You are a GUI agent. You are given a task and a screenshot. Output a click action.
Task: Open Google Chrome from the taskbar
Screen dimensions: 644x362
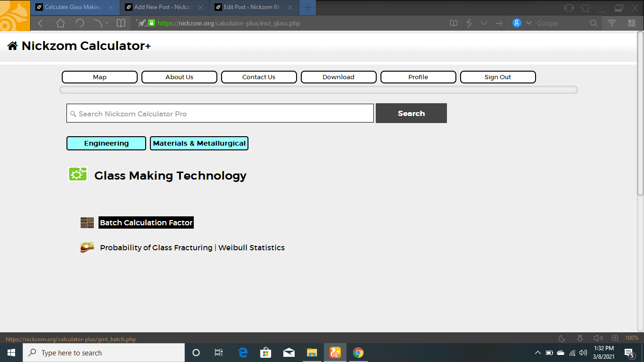[358, 353]
